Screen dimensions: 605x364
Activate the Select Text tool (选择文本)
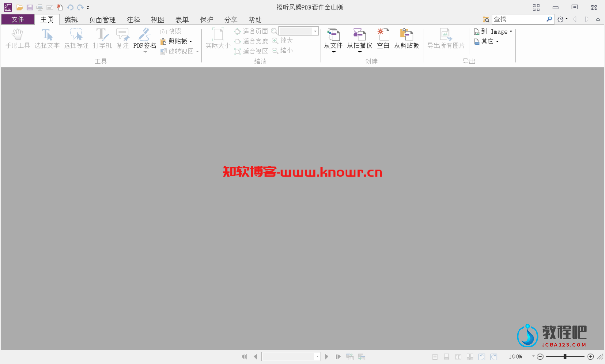coord(47,39)
